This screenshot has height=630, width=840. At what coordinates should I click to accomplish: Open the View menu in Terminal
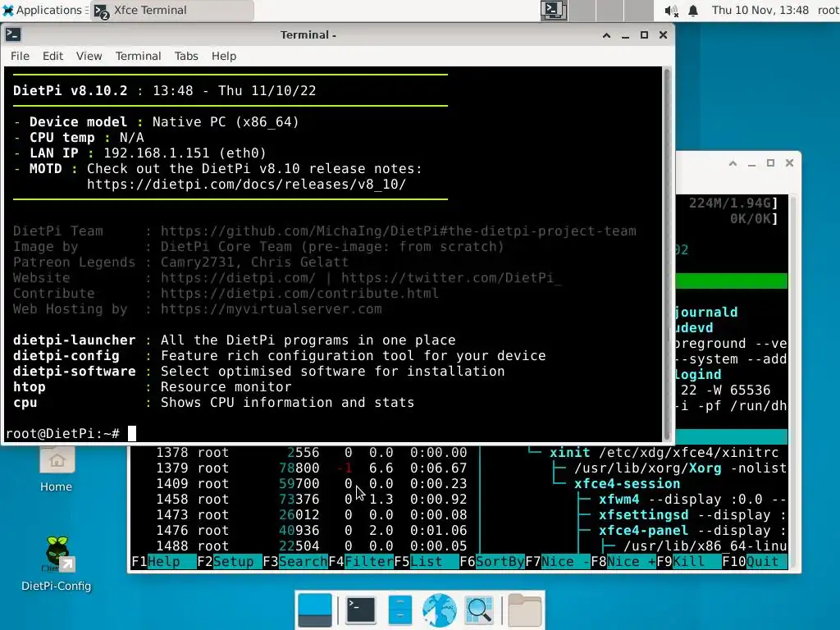(89, 56)
